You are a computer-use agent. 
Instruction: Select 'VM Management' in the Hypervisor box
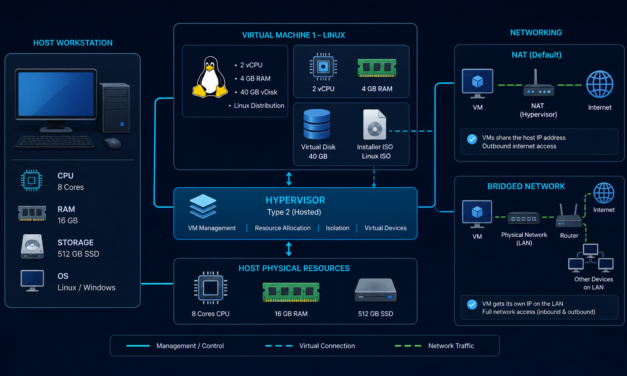click(x=212, y=228)
